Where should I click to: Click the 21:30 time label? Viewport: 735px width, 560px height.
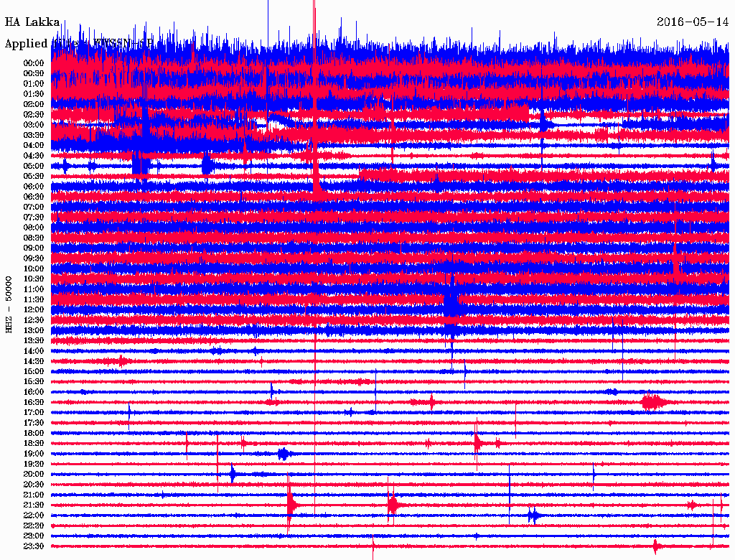click(x=34, y=505)
